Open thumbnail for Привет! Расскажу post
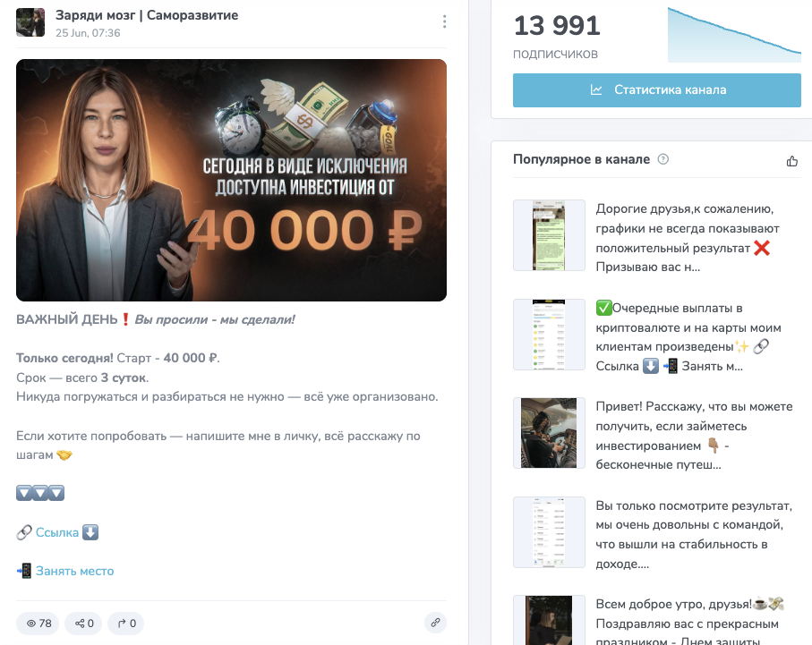 click(x=549, y=433)
